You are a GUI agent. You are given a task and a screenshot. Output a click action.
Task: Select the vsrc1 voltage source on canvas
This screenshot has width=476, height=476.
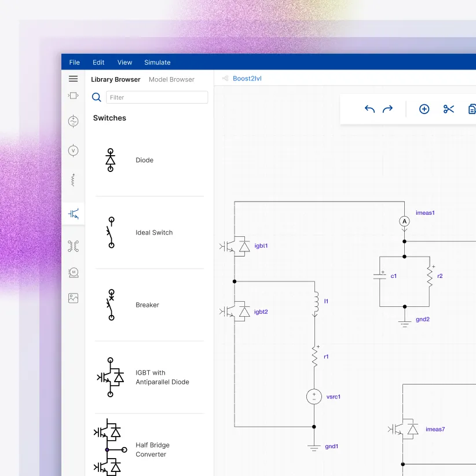[314, 397]
